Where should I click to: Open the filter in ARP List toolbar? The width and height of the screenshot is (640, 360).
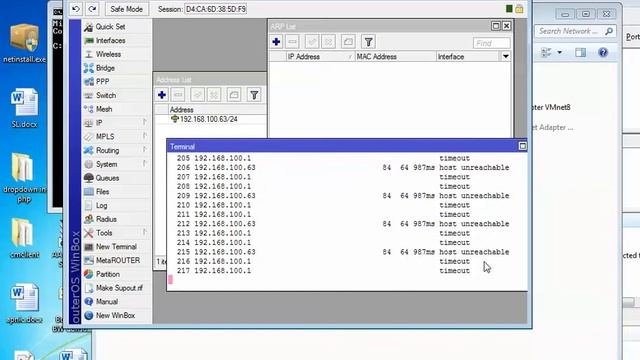(x=368, y=42)
